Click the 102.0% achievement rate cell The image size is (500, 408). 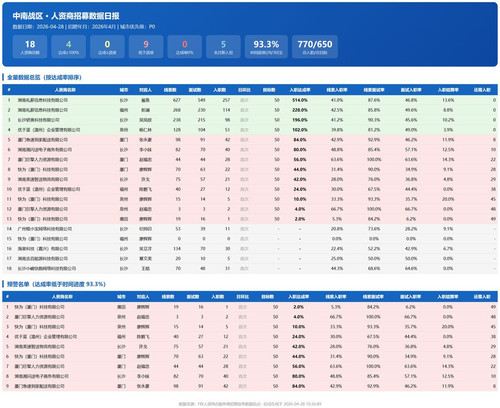click(x=300, y=130)
